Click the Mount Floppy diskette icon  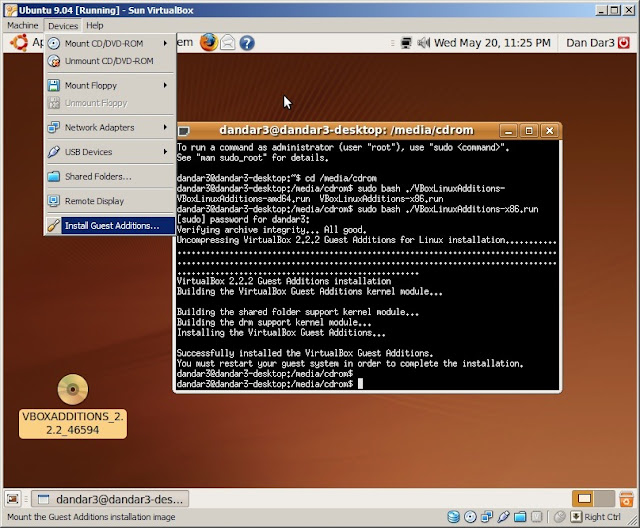pos(53,85)
